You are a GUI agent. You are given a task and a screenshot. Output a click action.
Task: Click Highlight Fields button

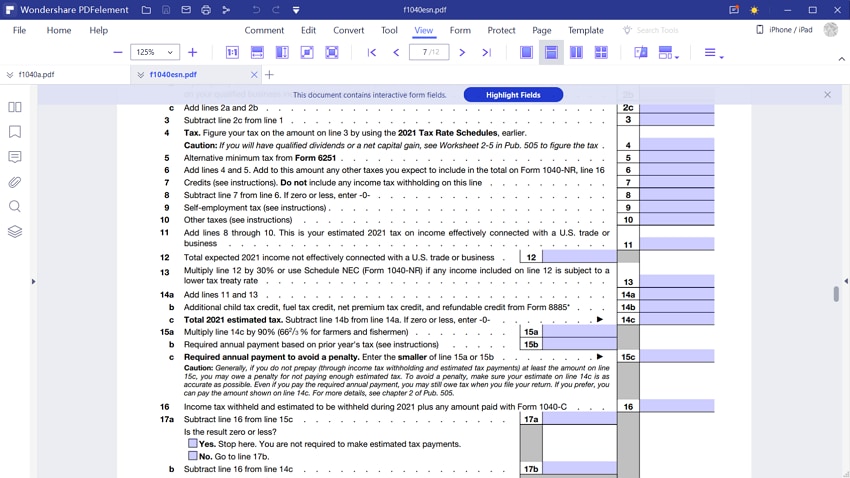[x=513, y=95]
